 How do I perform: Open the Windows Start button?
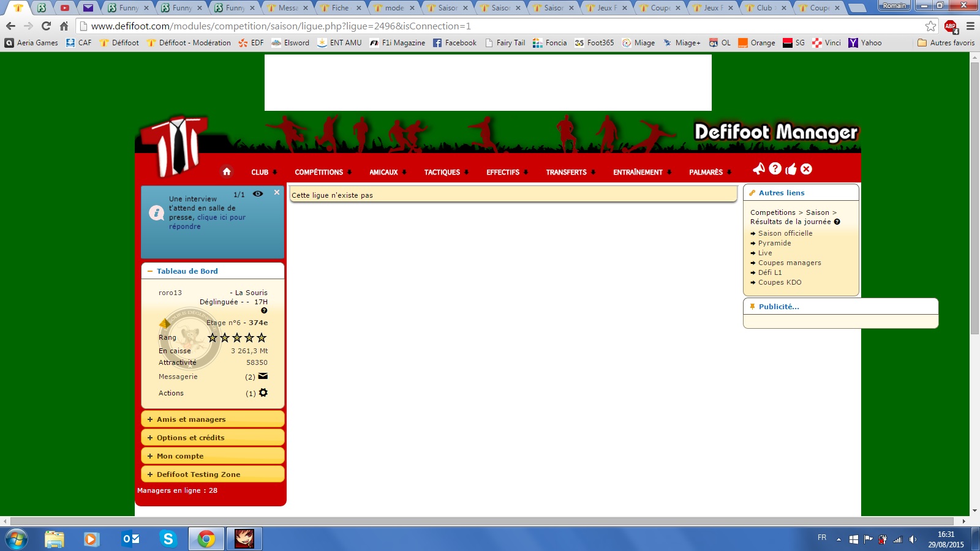(x=16, y=539)
